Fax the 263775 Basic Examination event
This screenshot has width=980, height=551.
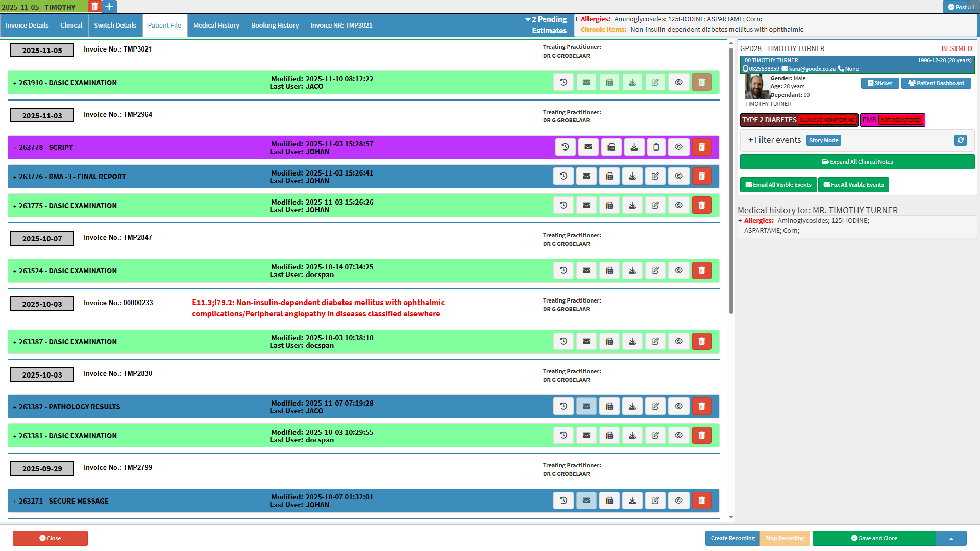click(x=609, y=205)
